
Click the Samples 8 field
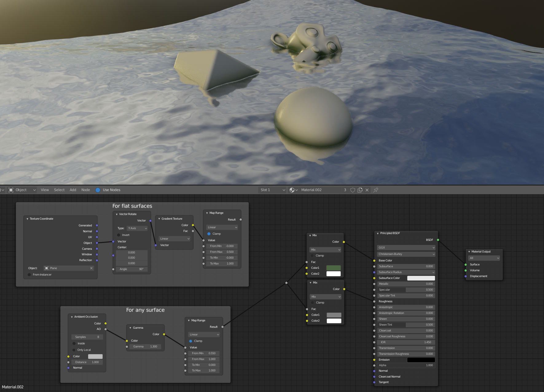point(87,337)
